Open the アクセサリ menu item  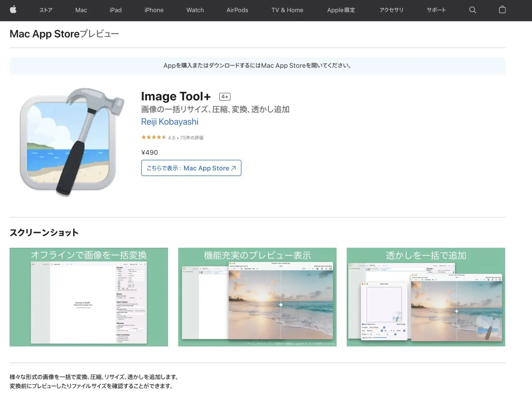[392, 10]
